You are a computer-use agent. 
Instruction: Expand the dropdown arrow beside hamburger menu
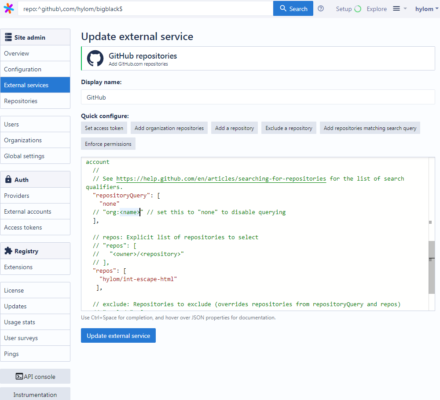tap(405, 9)
